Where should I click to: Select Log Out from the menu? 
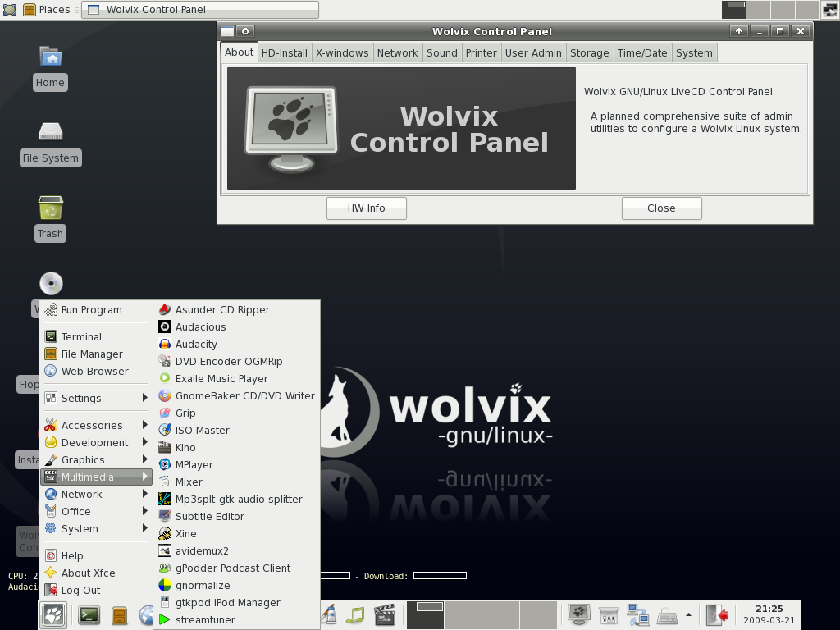pyautogui.click(x=97, y=590)
